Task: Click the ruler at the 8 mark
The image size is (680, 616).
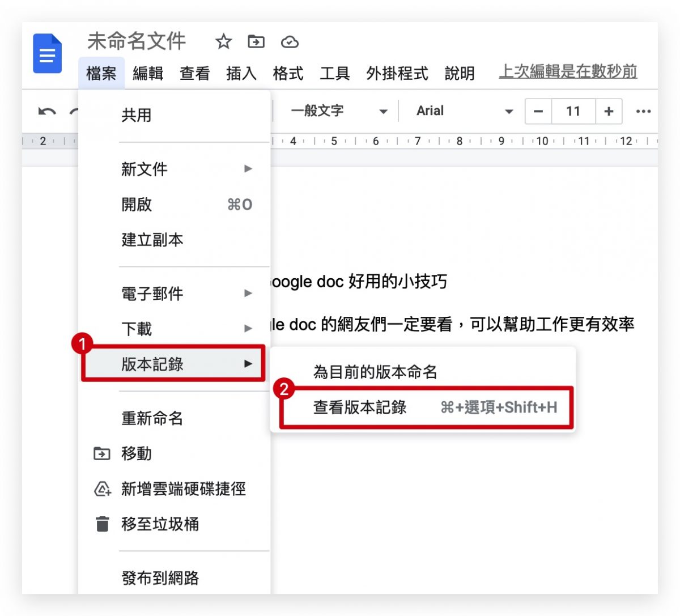Action: 460,141
